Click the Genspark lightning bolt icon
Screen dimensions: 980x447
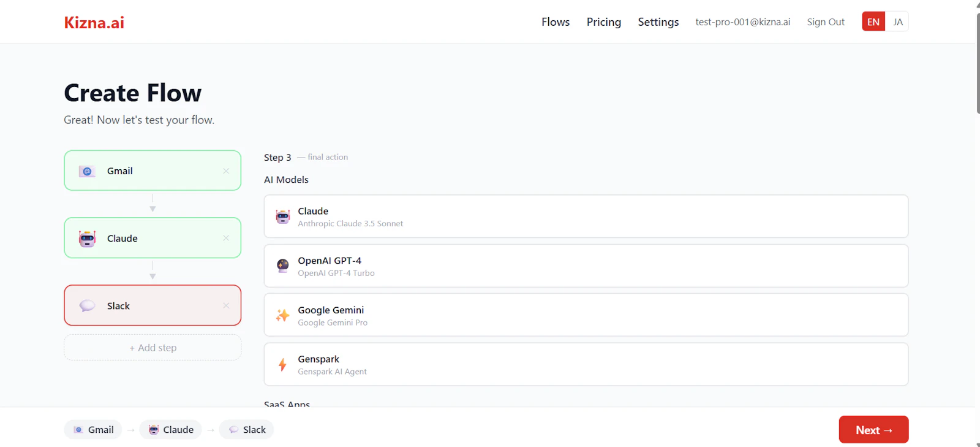[x=282, y=365]
